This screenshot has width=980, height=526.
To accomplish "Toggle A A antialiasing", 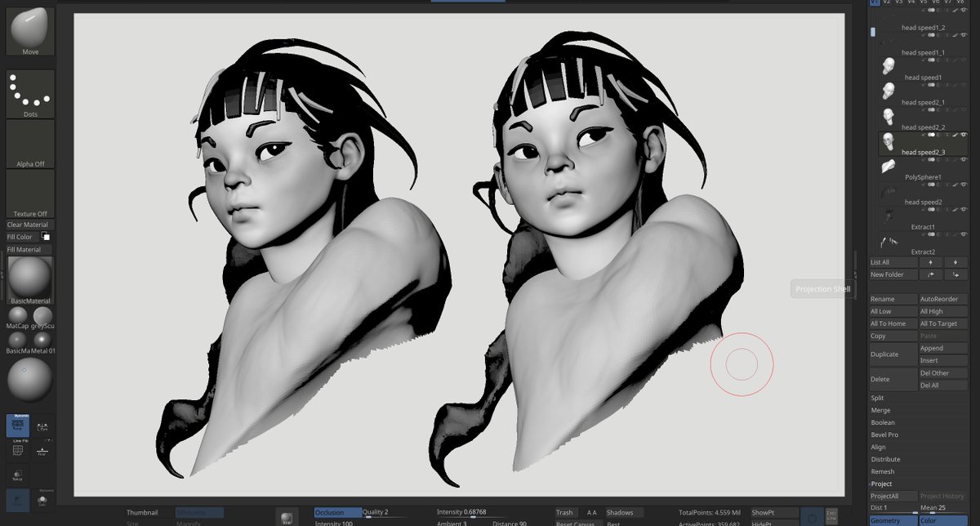I will [x=592, y=512].
